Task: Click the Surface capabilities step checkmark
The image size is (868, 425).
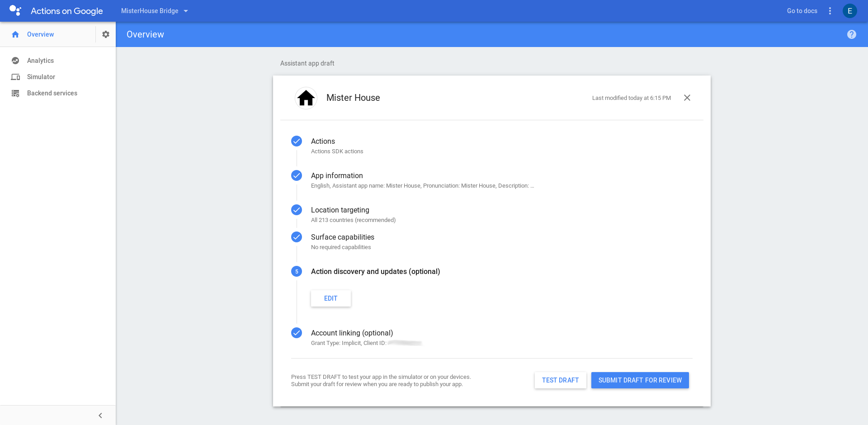Action: coord(297,237)
